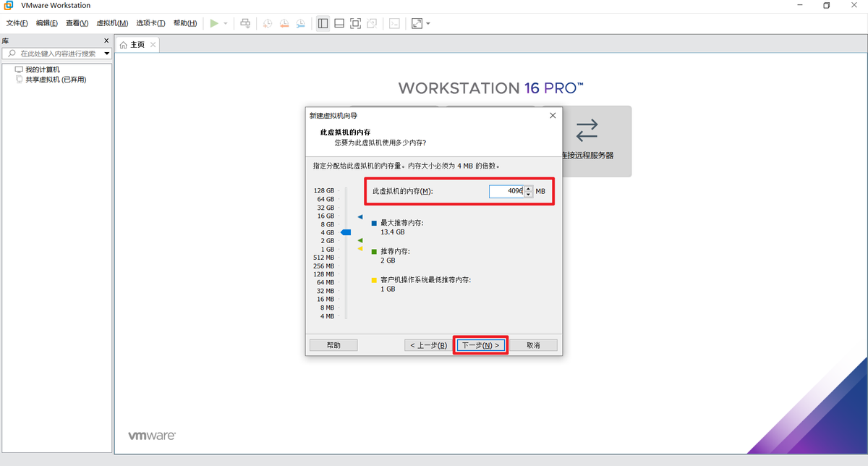Click the revert to snapshot icon
The width and height of the screenshot is (868, 466).
pos(284,23)
